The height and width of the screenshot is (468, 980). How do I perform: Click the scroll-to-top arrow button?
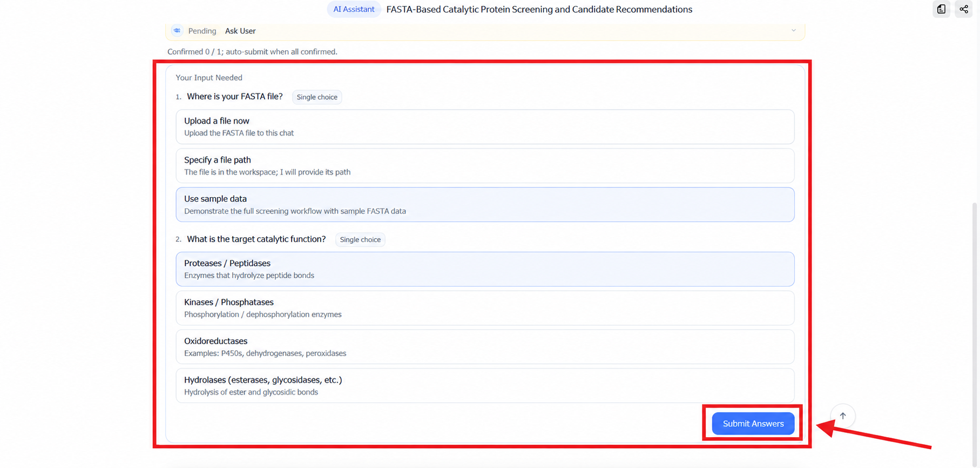[843, 416]
